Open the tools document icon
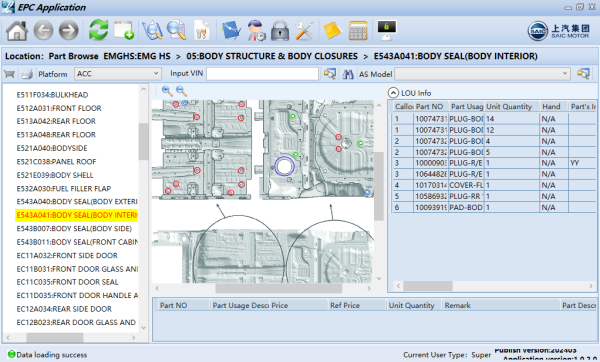Viewport: 600px width, 362px height. 202,30
